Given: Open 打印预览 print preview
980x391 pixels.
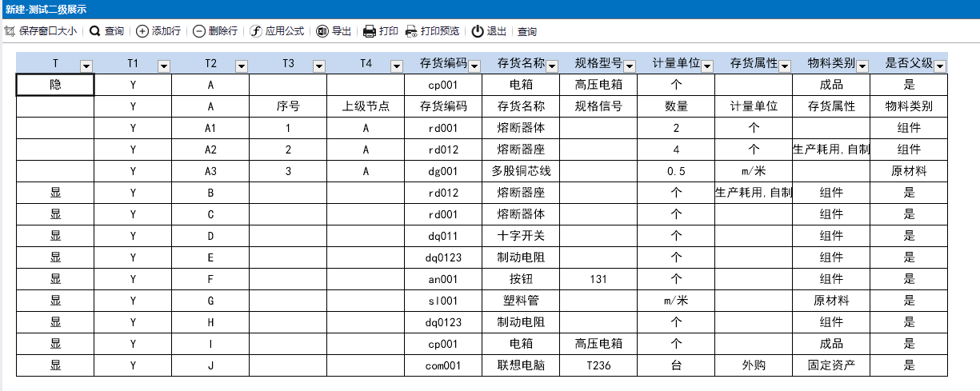Looking at the screenshot, I should coord(411,31).
